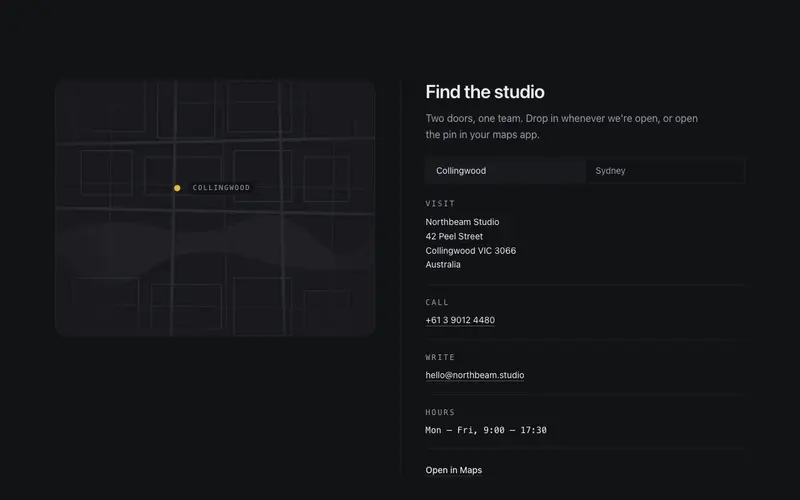The image size is (800, 500).
Task: Click the dark studio map thumbnail
Action: tap(215, 208)
